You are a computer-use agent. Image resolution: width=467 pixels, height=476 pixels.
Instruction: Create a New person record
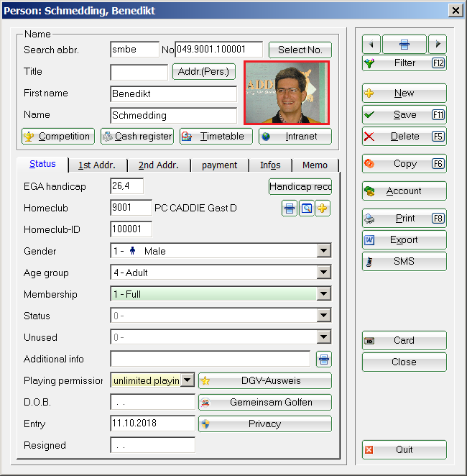coord(404,93)
